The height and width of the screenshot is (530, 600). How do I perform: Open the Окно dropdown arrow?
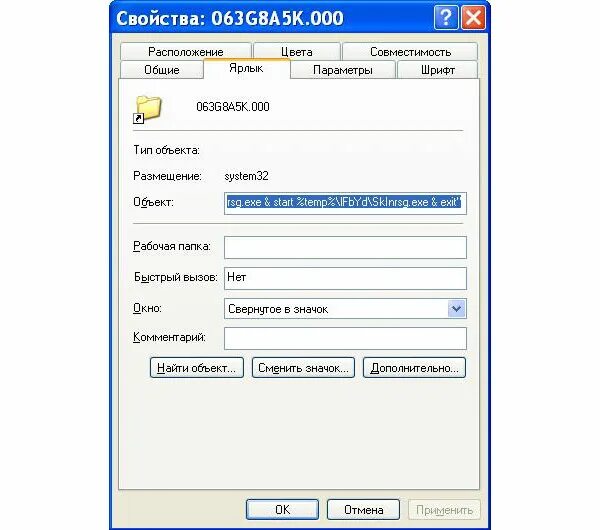tap(457, 309)
